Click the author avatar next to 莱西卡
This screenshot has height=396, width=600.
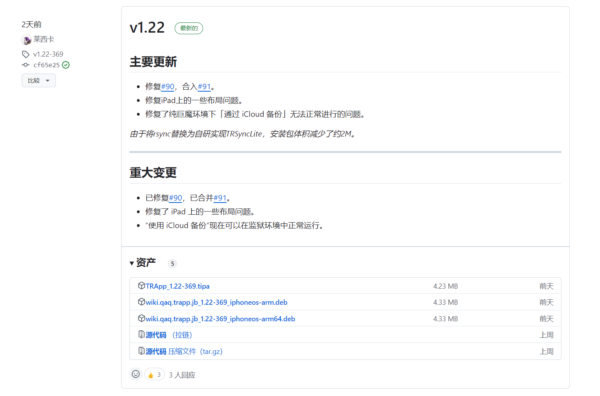[26, 40]
